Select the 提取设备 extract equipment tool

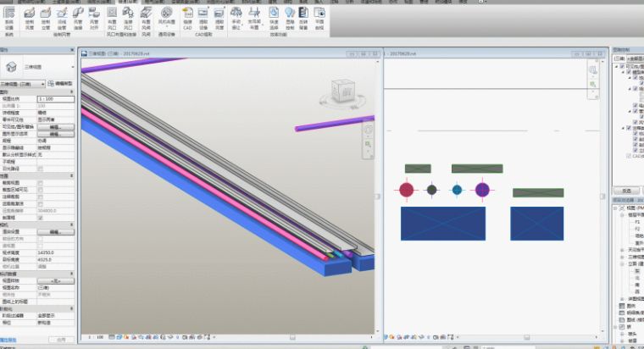click(203, 18)
